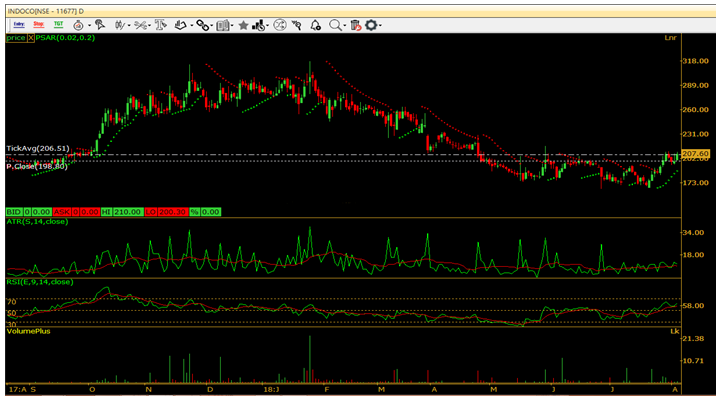Select the cursor with key icon
This screenshot has width=722, height=399.
click(x=297, y=25)
